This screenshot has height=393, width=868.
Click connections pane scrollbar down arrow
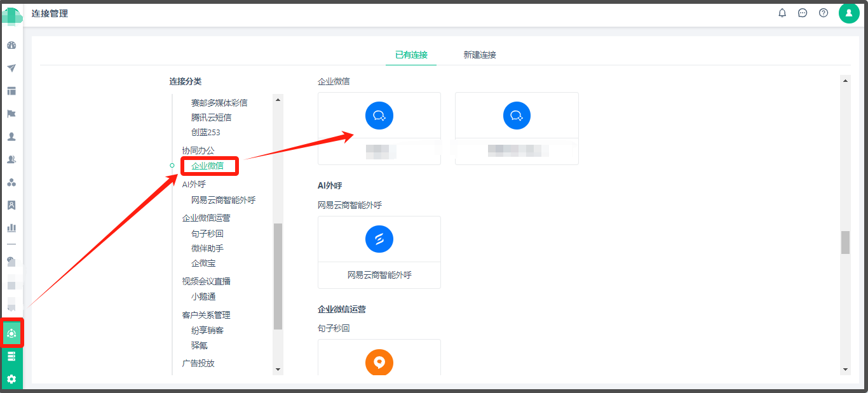point(845,370)
